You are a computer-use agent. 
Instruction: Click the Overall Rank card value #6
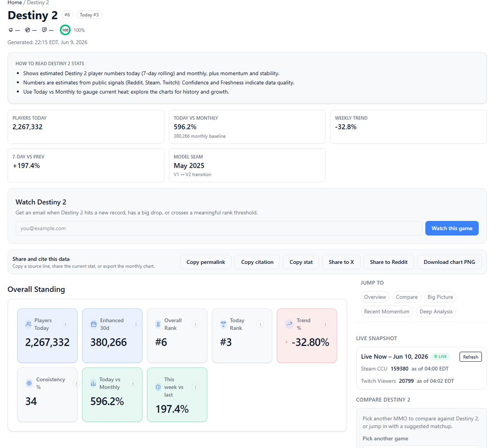161,342
